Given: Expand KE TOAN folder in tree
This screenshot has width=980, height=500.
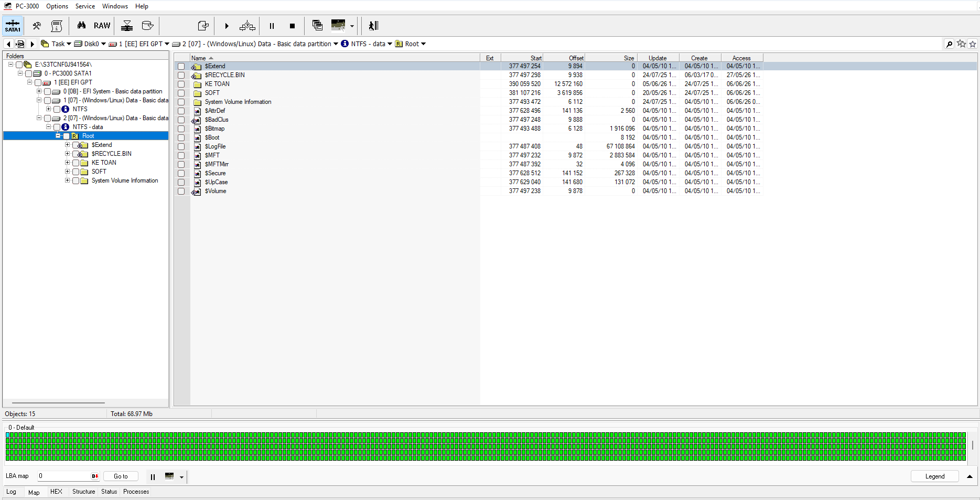Looking at the screenshot, I should [67, 163].
